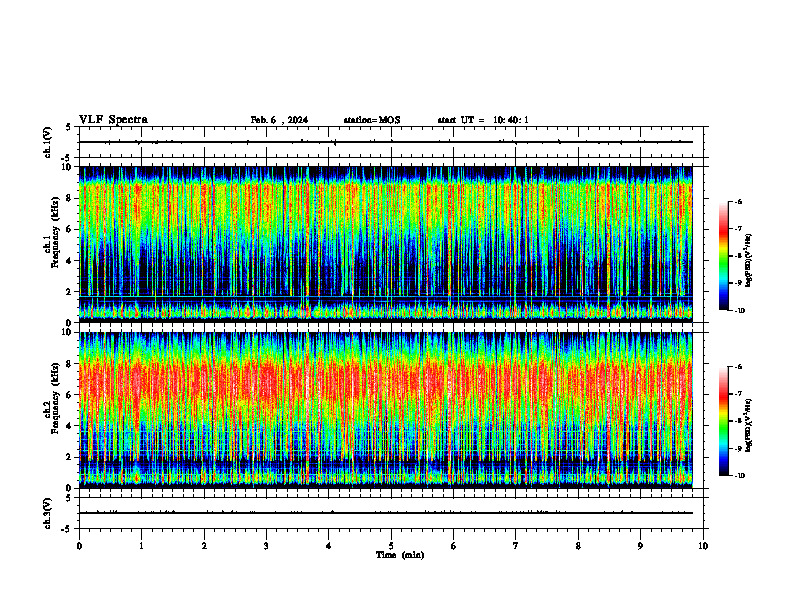Viewport: 792px width, 612px height.
Task: Click the ch.2 "Frequency (kHz)" axis label
Action: [55, 398]
